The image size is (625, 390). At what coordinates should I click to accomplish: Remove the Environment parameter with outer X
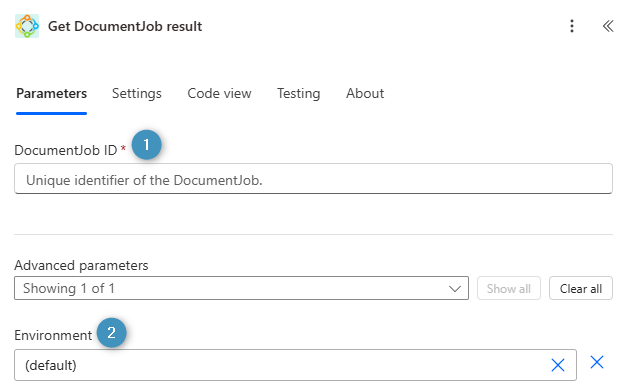click(597, 362)
